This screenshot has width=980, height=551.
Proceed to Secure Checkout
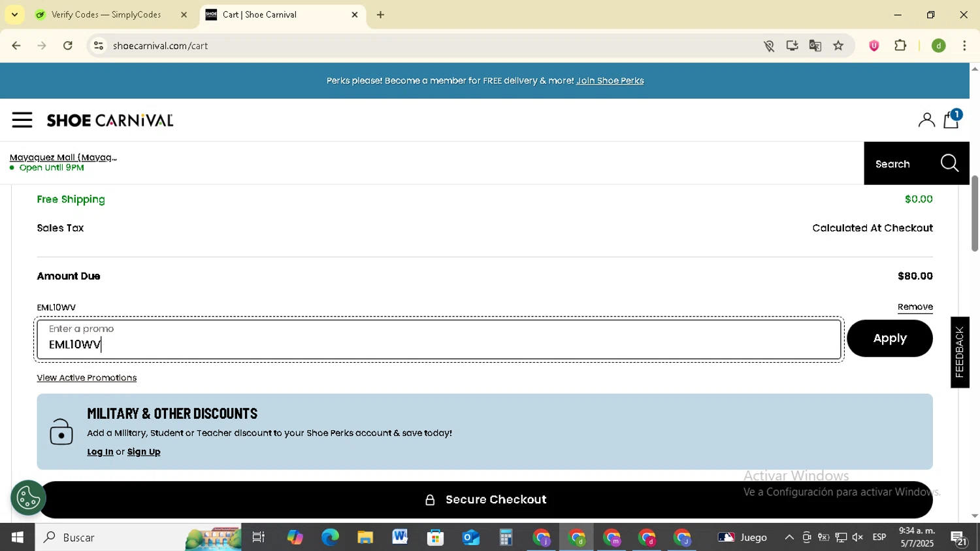(x=485, y=500)
